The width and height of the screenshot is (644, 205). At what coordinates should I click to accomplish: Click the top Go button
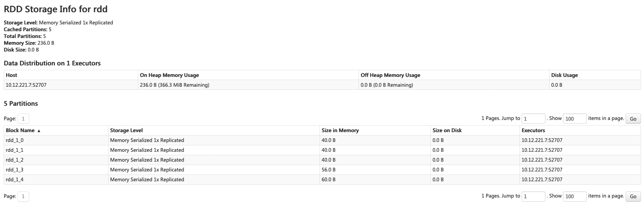pyautogui.click(x=633, y=119)
